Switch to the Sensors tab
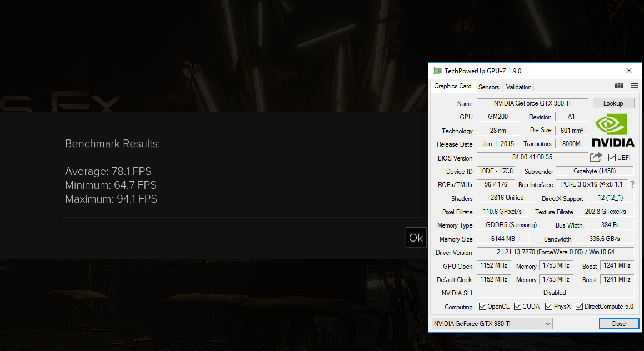The image size is (644, 351). (x=489, y=87)
